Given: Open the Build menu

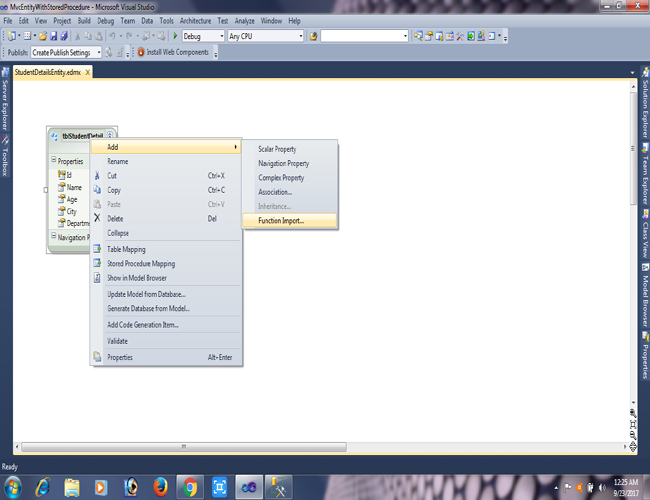Looking at the screenshot, I should pyautogui.click(x=84, y=21).
